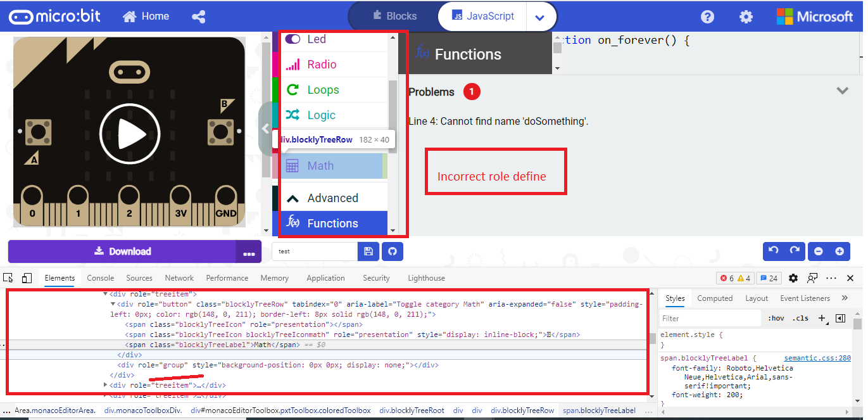This screenshot has height=420, width=868.
Task: Open the language dropdown next to JavaScript
Action: (541, 16)
